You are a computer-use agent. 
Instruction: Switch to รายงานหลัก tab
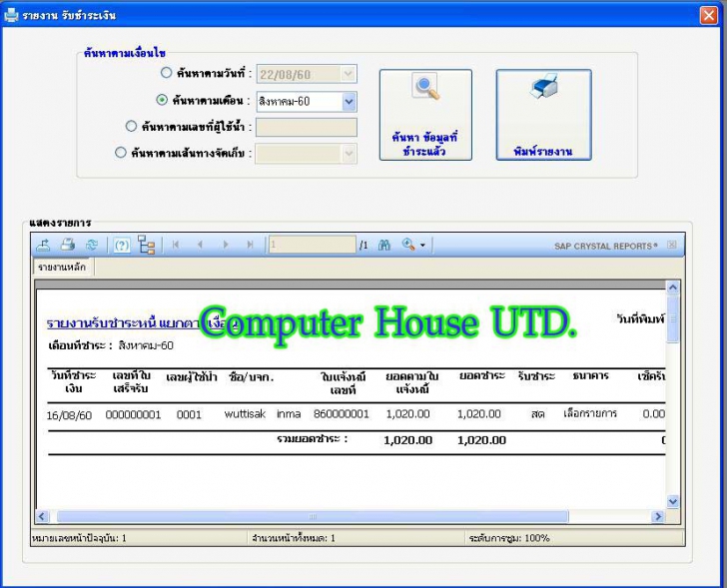63,268
